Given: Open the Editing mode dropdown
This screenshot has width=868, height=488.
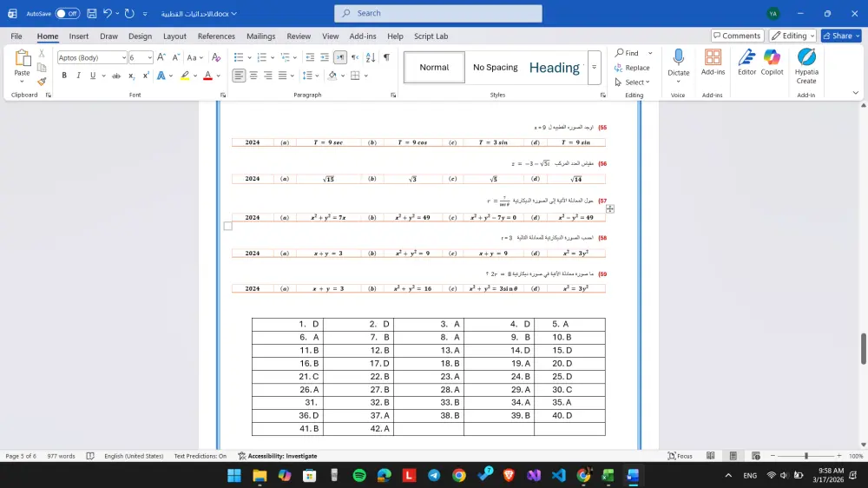Looking at the screenshot, I should point(792,36).
